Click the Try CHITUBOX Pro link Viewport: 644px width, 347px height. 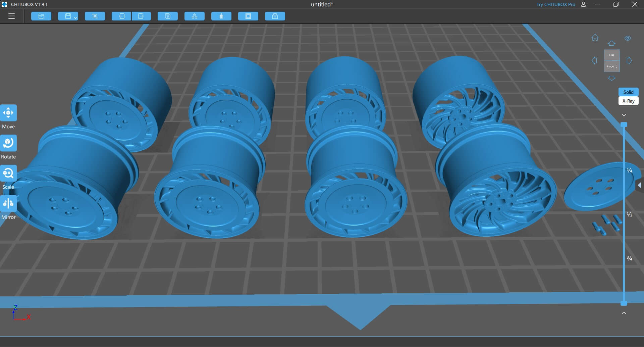tap(555, 4)
